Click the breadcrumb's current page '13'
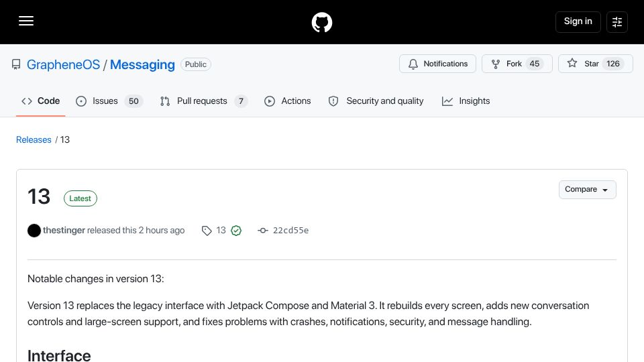This screenshot has width=644, height=362. tap(65, 139)
